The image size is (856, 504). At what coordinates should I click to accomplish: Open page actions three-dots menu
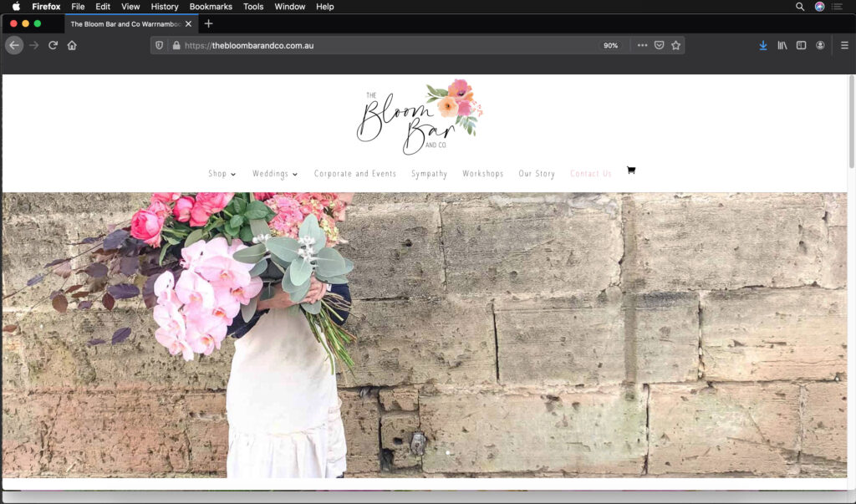coord(642,45)
